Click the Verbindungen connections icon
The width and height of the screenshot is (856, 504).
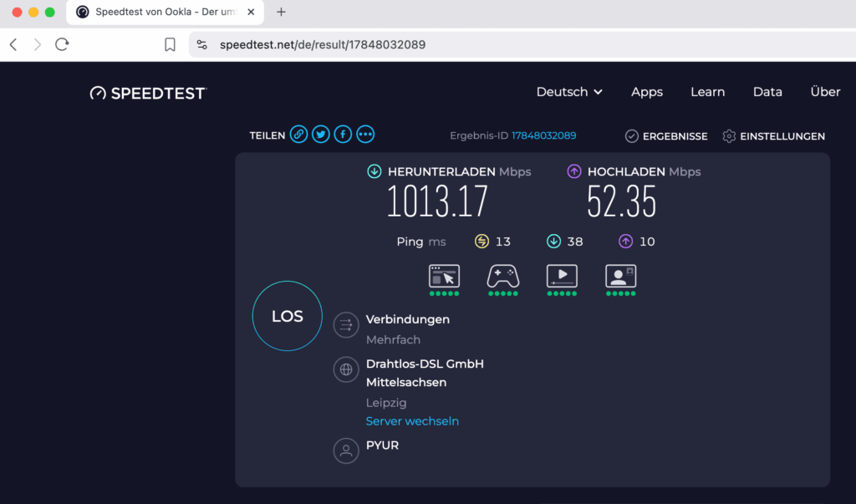pyautogui.click(x=346, y=325)
